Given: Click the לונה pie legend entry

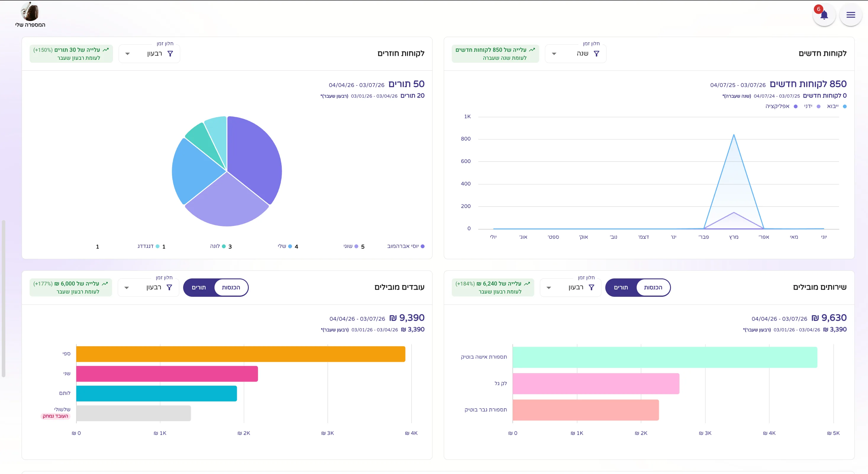Looking at the screenshot, I should (x=218, y=246).
